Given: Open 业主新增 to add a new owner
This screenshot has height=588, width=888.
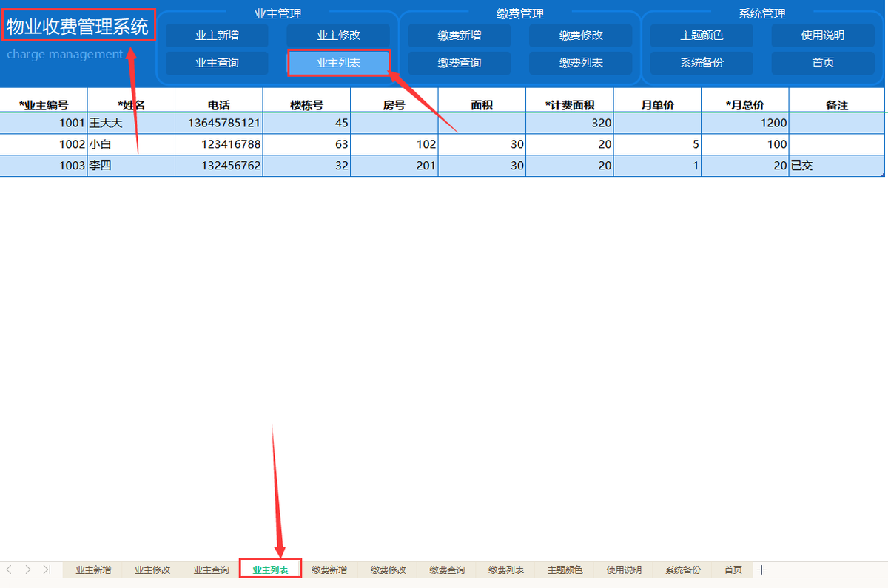Looking at the screenshot, I should pos(216,35).
